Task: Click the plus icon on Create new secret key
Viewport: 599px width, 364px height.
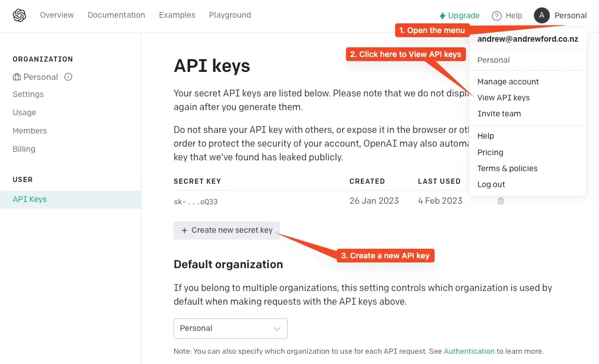Action: [184, 230]
